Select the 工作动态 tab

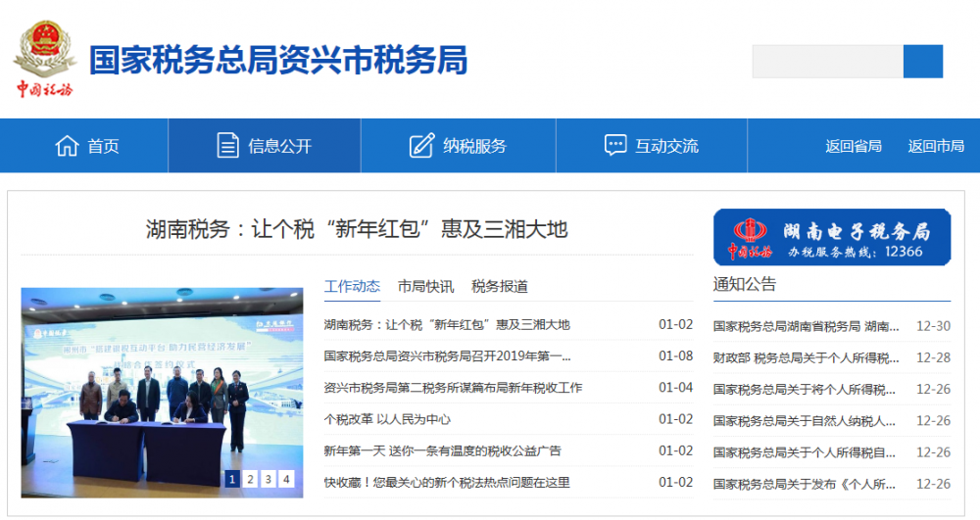click(352, 286)
